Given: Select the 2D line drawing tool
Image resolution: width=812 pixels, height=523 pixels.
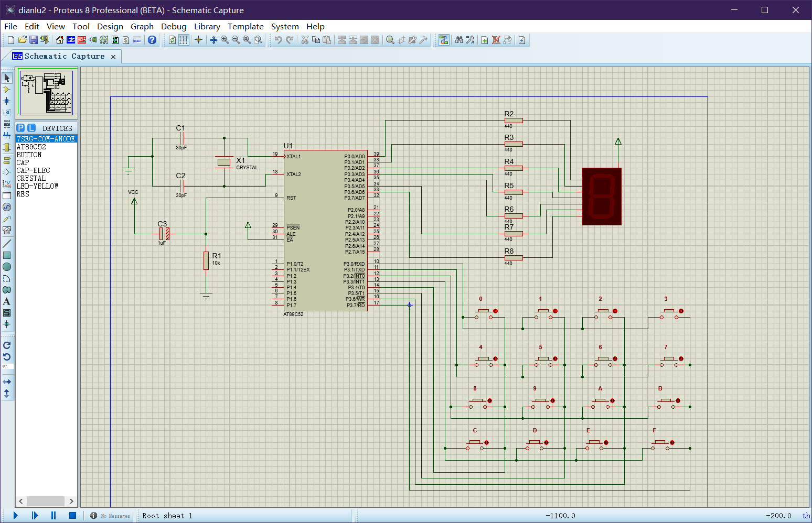Looking at the screenshot, I should pos(7,244).
